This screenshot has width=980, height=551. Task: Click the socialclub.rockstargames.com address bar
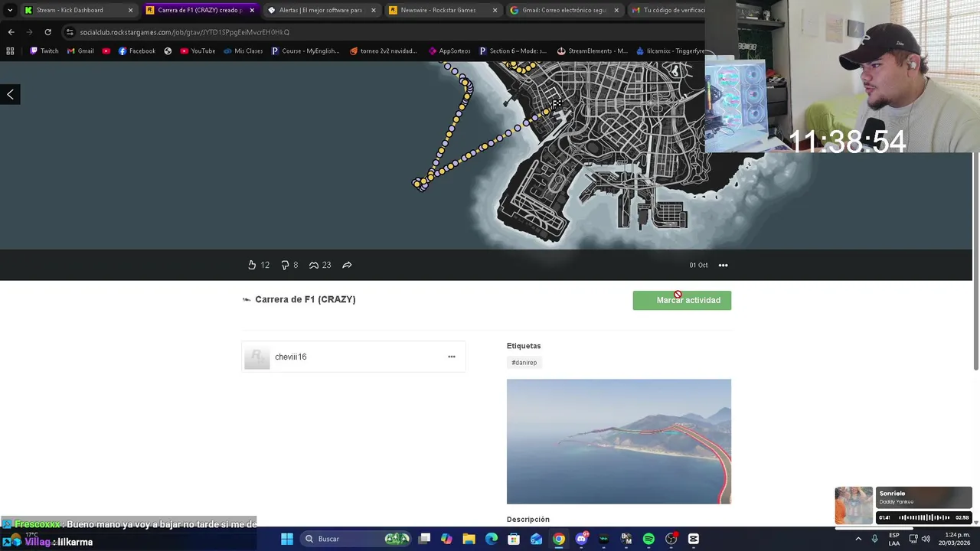pyautogui.click(x=383, y=32)
